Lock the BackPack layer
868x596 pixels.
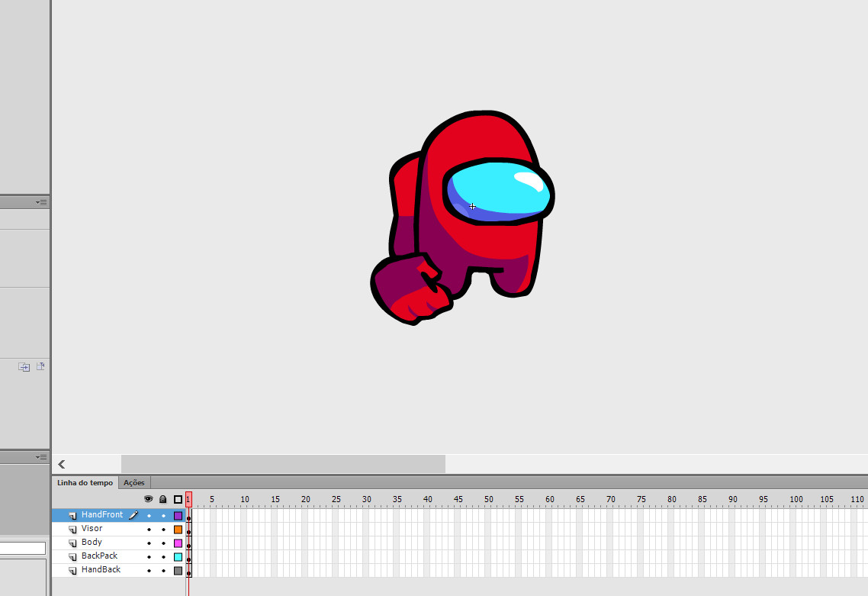(162, 556)
